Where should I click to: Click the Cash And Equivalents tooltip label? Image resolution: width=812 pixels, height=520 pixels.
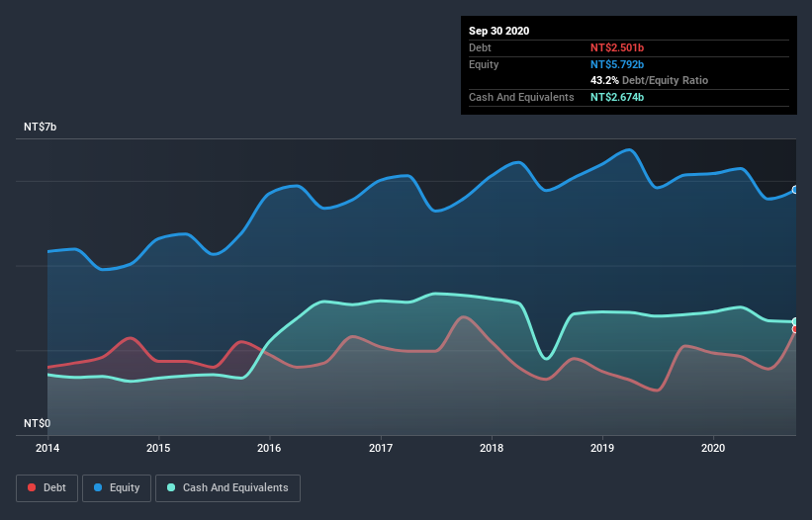point(521,97)
